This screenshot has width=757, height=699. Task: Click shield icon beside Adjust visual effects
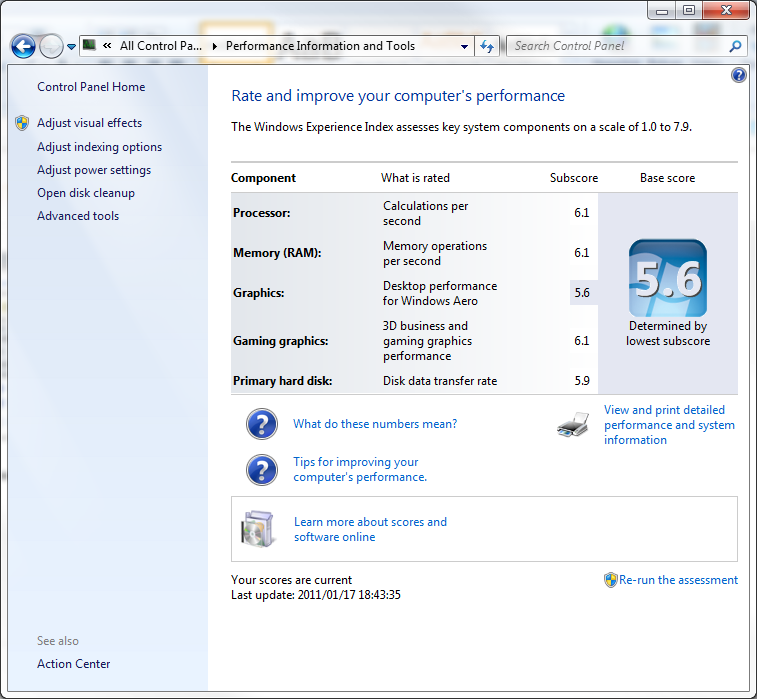pyautogui.click(x=22, y=123)
